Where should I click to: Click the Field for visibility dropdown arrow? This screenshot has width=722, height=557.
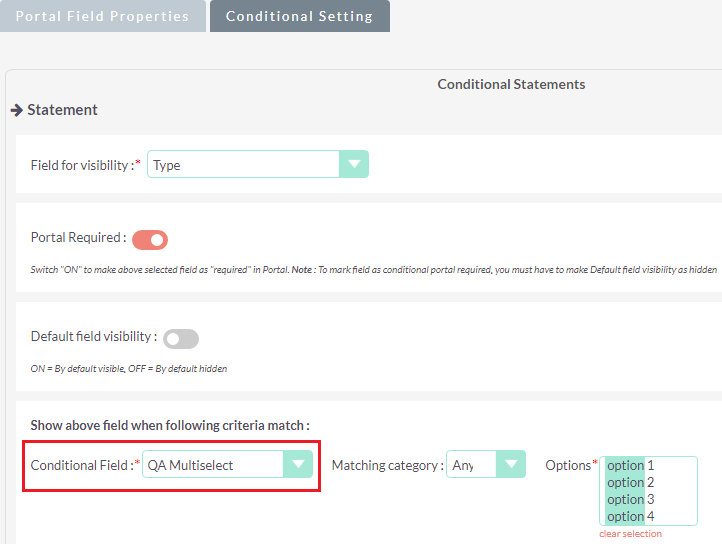tap(354, 165)
